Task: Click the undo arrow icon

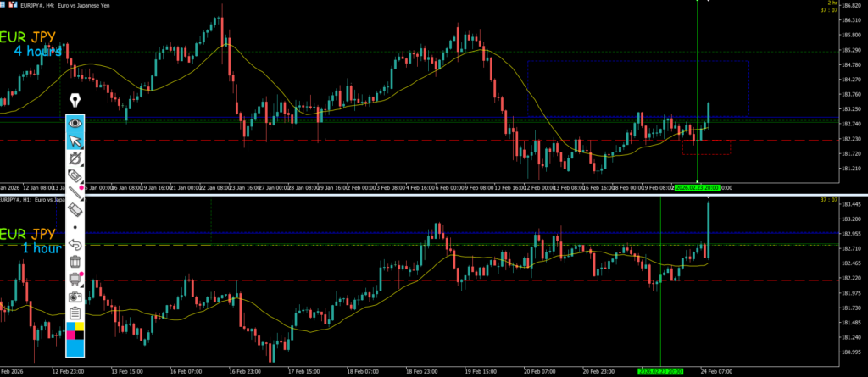Action: click(x=76, y=245)
